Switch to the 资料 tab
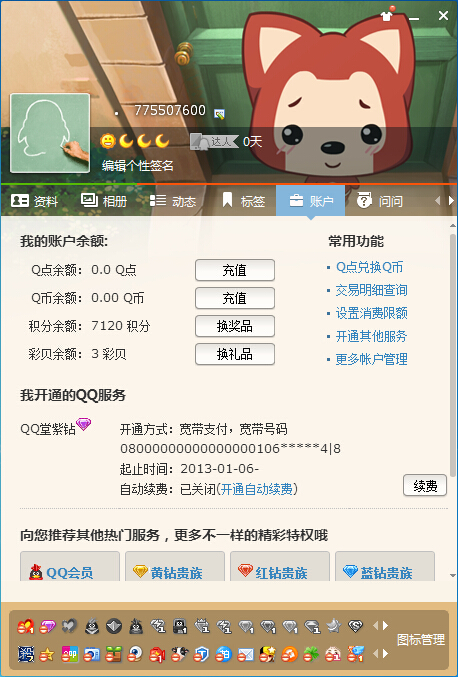The height and width of the screenshot is (677, 458). [34, 201]
